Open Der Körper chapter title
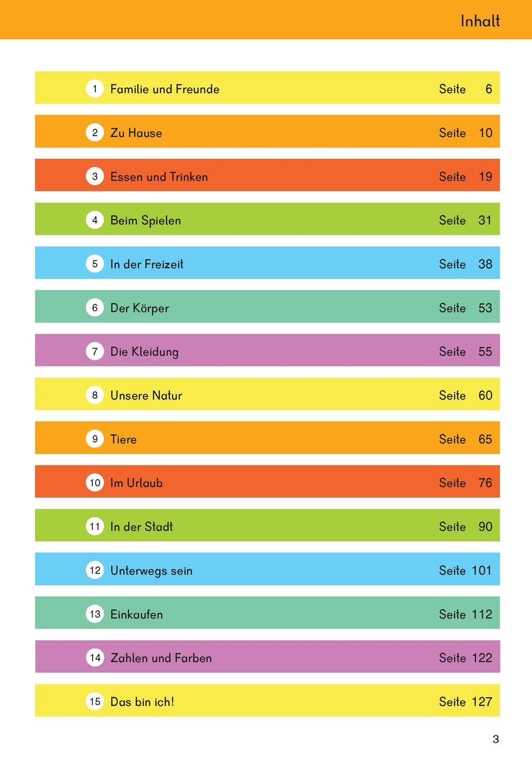Viewport: 532px width, 761px height. coord(139,308)
